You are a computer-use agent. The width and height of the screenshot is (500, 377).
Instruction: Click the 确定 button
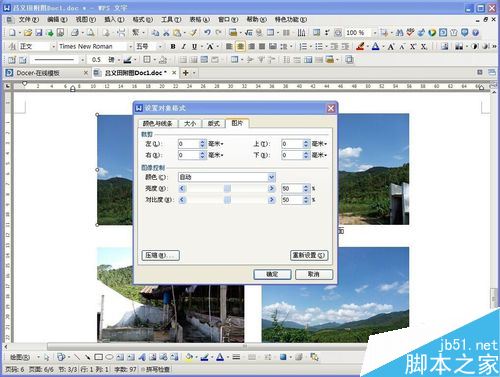[272, 274]
